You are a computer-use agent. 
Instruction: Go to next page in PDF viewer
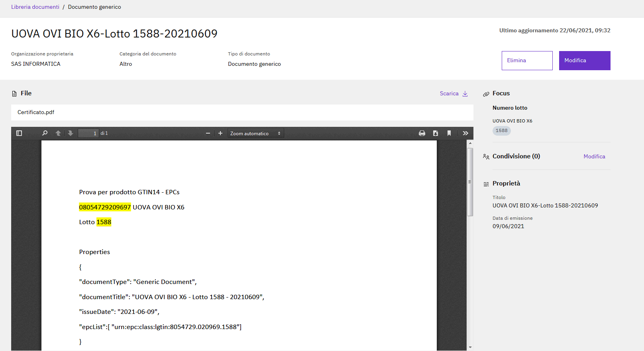[x=71, y=133]
